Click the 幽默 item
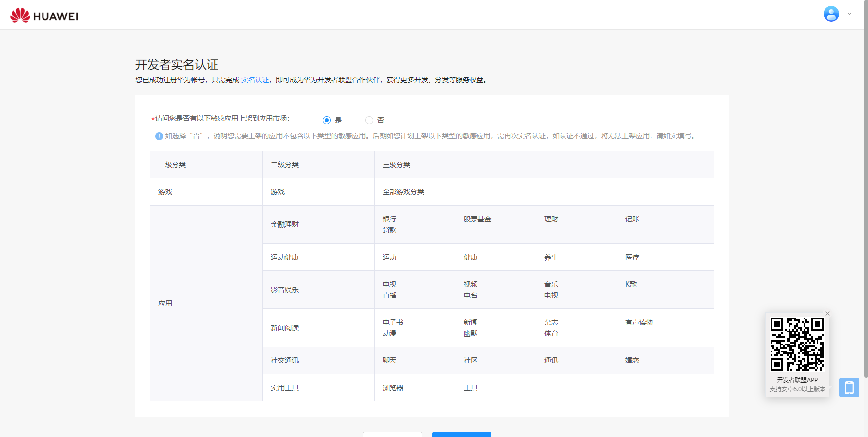 click(471, 333)
